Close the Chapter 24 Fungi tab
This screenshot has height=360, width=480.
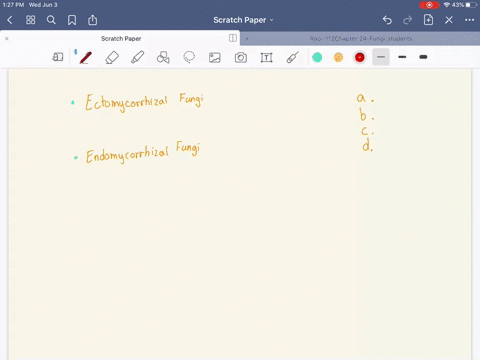click(x=247, y=39)
